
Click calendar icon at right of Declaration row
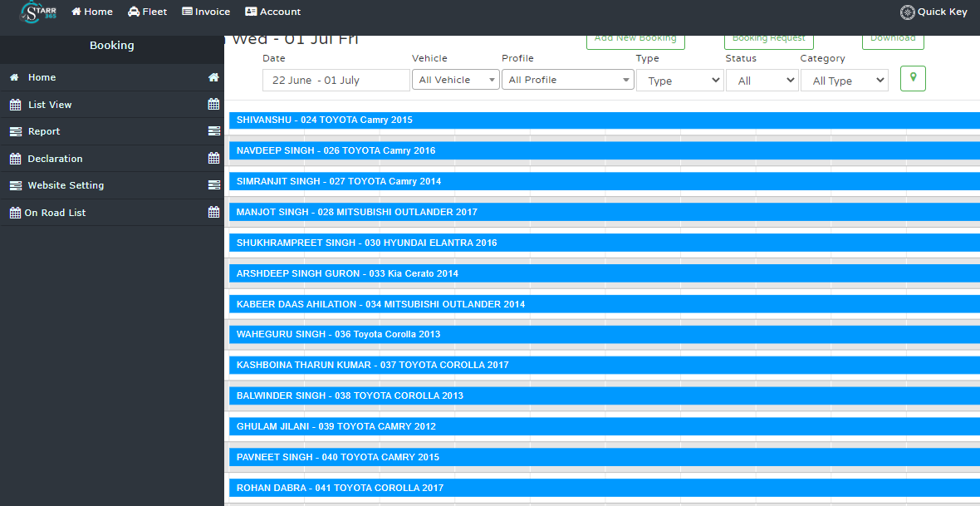(213, 158)
